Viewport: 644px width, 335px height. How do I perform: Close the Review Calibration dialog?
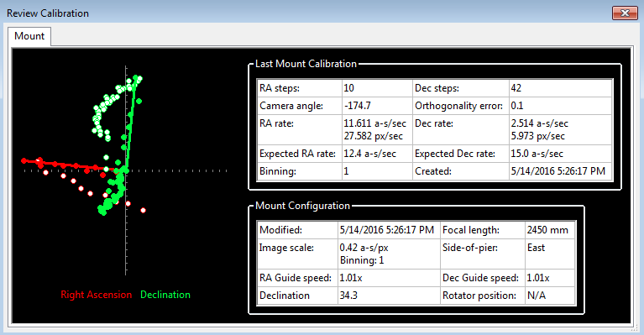pos(625,13)
